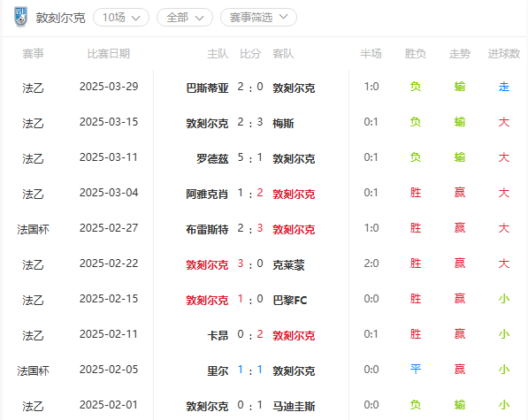Select the 罗德兹 team name
Image resolution: width=528 pixels, height=420 pixels.
point(212,159)
